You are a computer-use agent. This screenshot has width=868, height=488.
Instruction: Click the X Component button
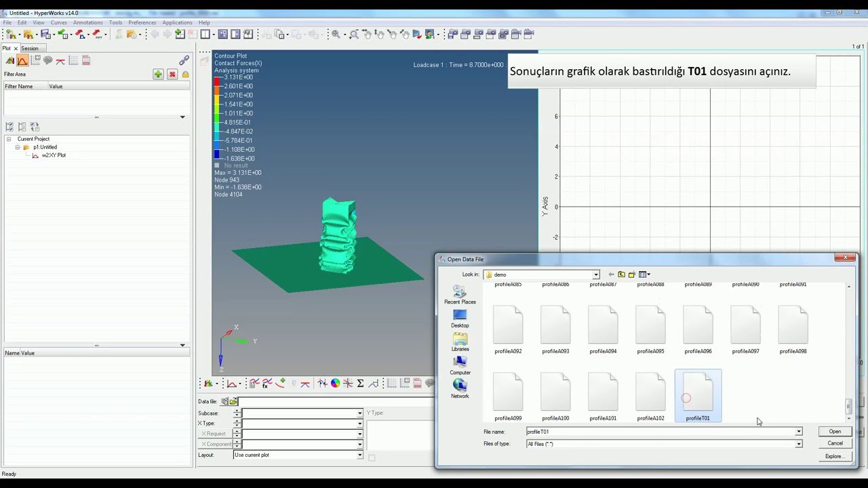point(214,444)
